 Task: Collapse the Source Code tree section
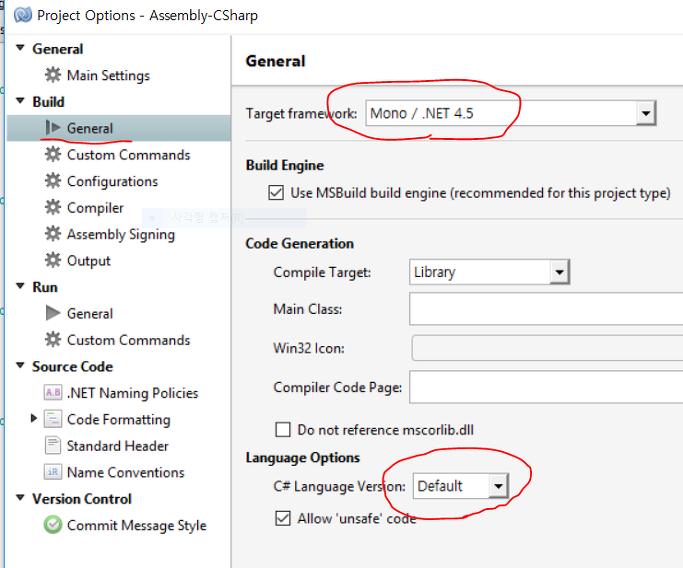tap(20, 365)
